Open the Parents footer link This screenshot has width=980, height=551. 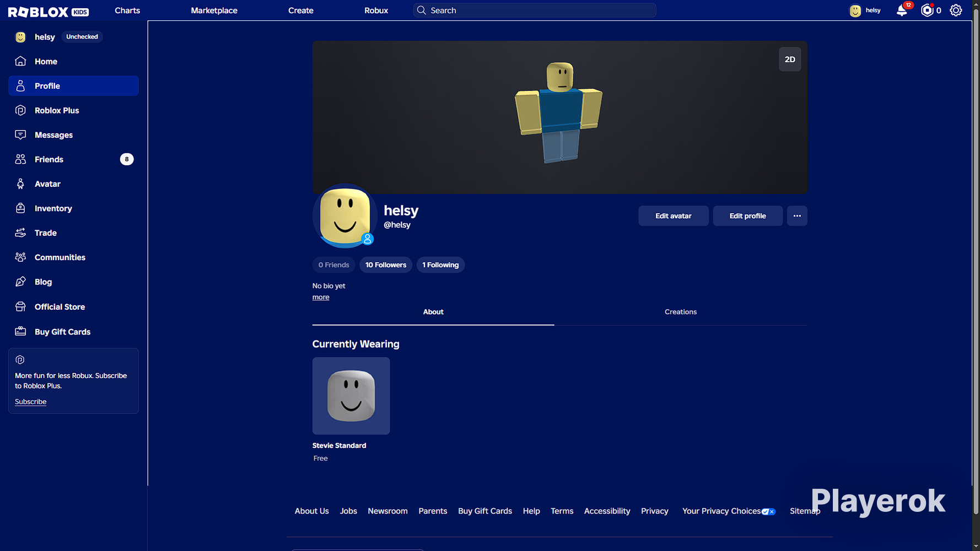[x=433, y=511]
